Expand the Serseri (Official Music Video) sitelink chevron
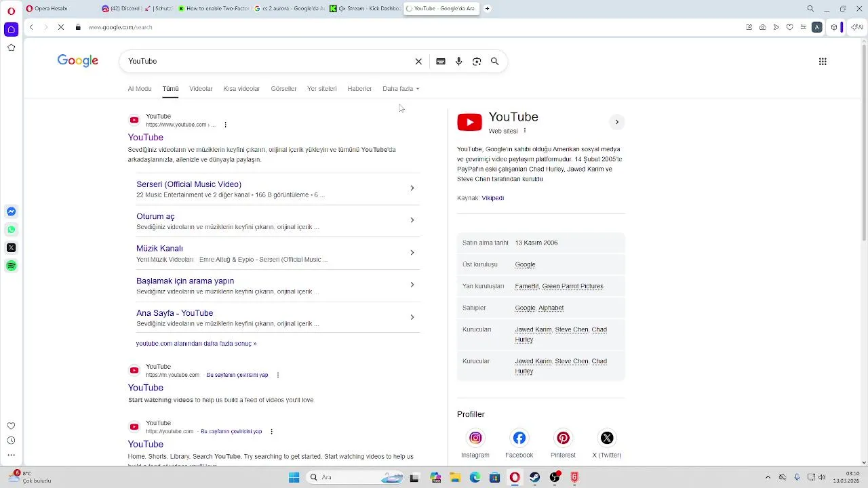 412,188
